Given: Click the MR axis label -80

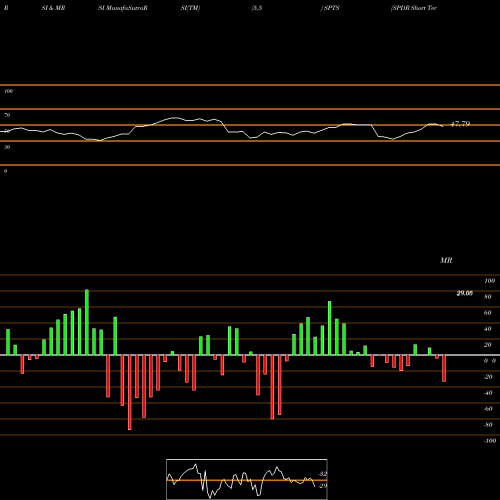Looking at the screenshot, I should [488, 425].
